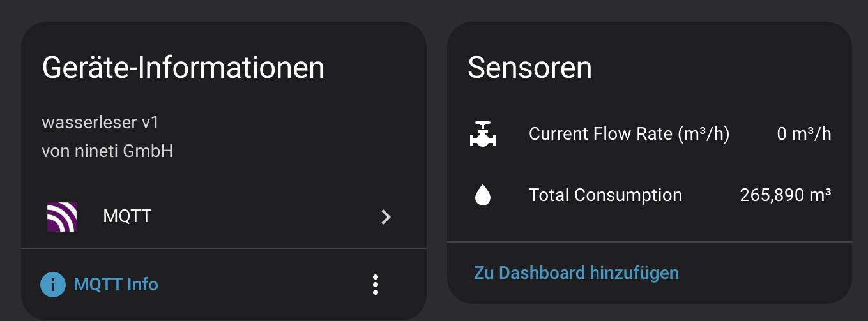Expand MQTT entry via right chevron

tap(385, 217)
